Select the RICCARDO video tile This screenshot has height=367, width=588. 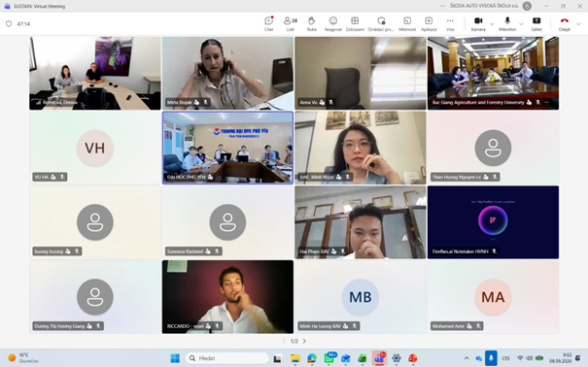(227, 296)
